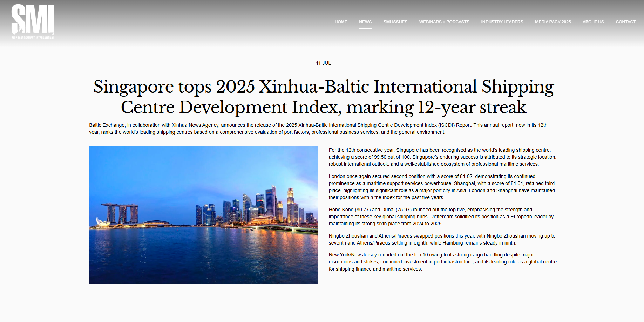Click the Baltic Exchange intro paragraph

(318, 129)
